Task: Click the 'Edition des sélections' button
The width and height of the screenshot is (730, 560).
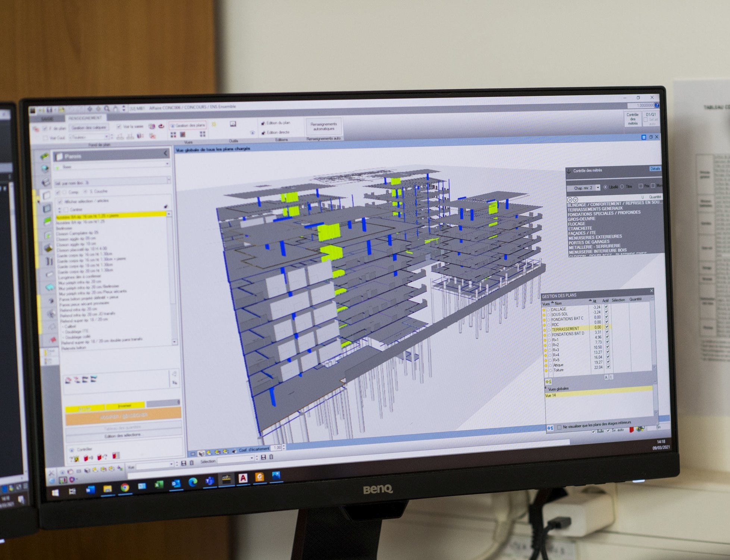Action: [123, 435]
